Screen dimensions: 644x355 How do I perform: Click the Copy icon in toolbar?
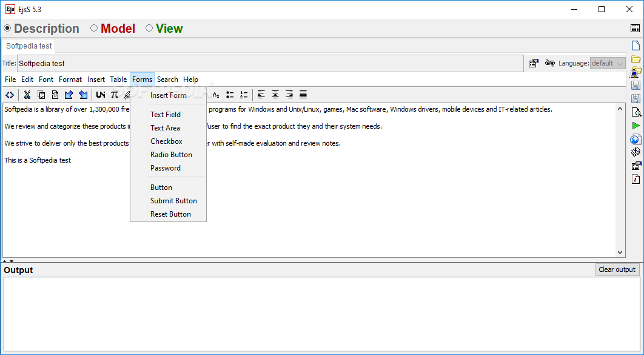click(41, 95)
